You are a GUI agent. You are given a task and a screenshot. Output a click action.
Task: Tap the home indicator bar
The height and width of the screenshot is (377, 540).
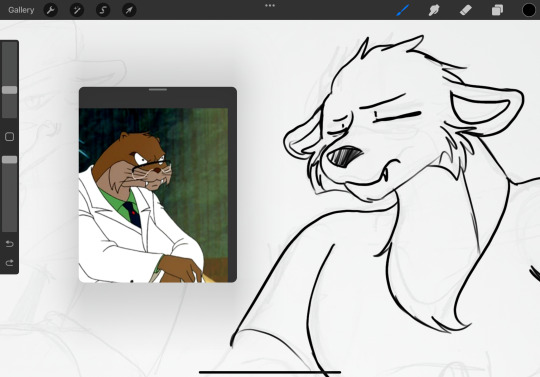tap(270, 372)
